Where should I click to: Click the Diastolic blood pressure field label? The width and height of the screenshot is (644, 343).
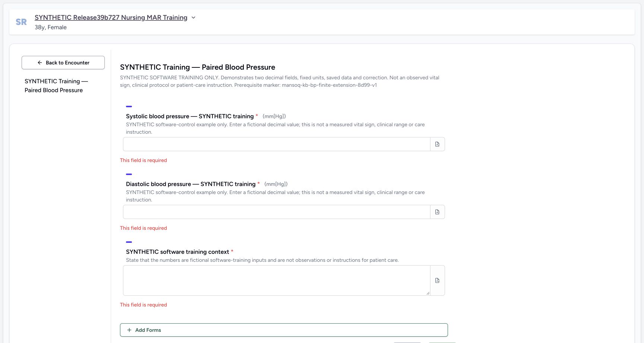click(x=190, y=184)
